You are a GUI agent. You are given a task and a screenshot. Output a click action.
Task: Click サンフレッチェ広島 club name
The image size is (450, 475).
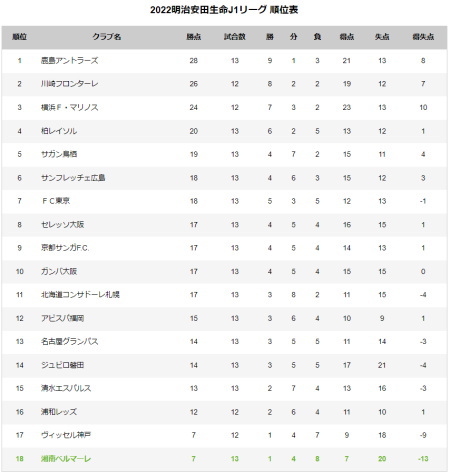73,178
